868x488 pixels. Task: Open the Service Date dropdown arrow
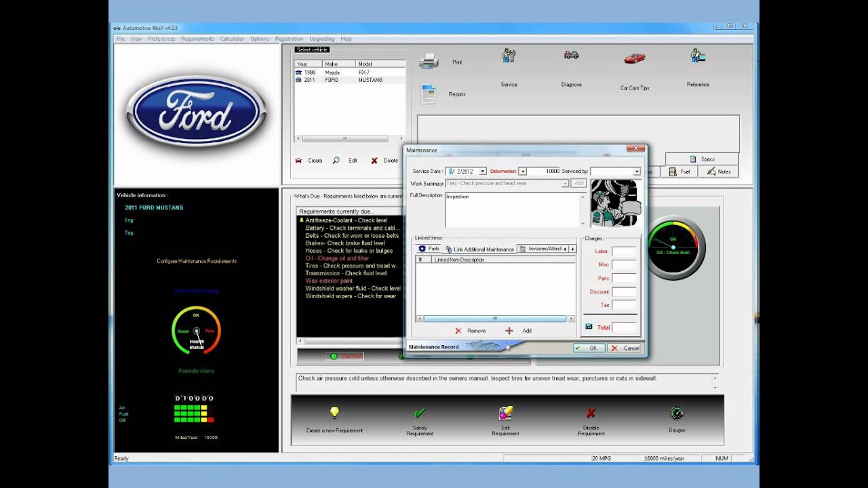tap(482, 171)
